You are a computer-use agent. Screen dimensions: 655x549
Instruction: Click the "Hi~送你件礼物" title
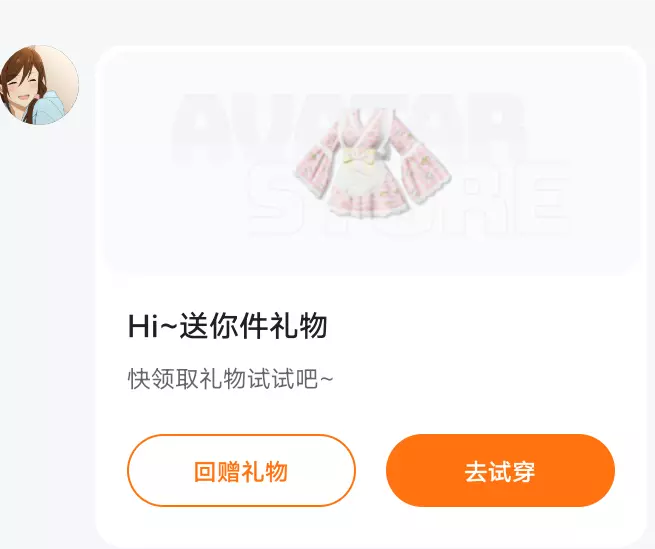click(228, 326)
